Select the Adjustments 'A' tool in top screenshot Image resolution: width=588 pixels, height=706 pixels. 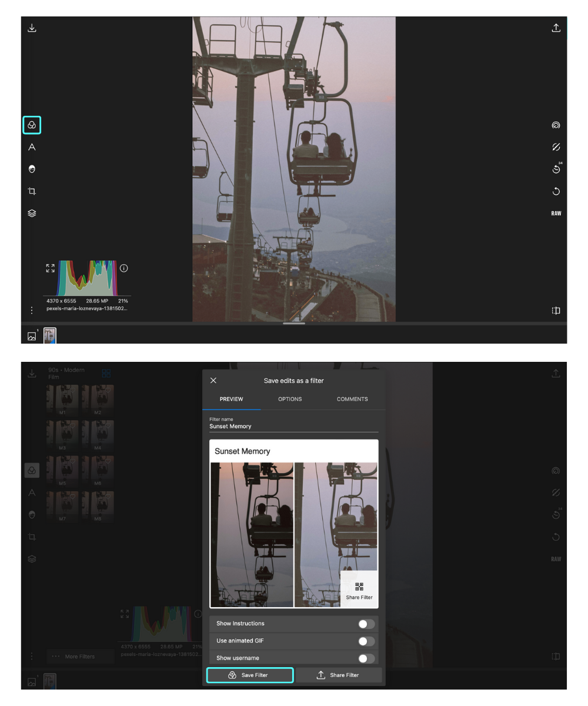coord(32,147)
